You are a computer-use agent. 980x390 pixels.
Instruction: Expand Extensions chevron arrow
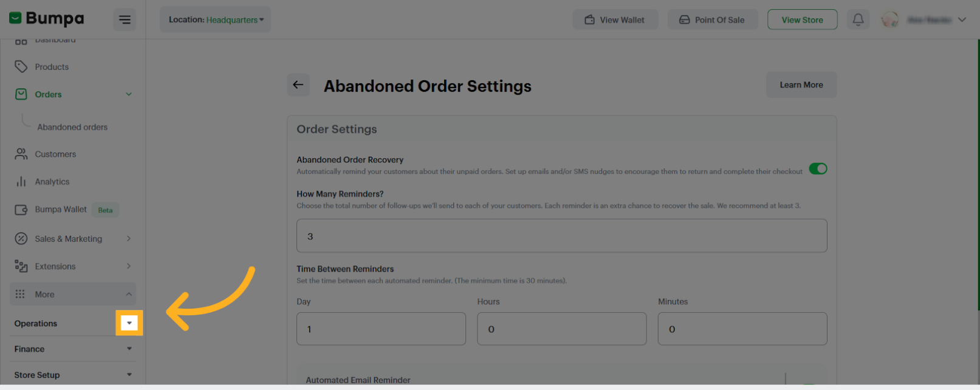(x=129, y=266)
